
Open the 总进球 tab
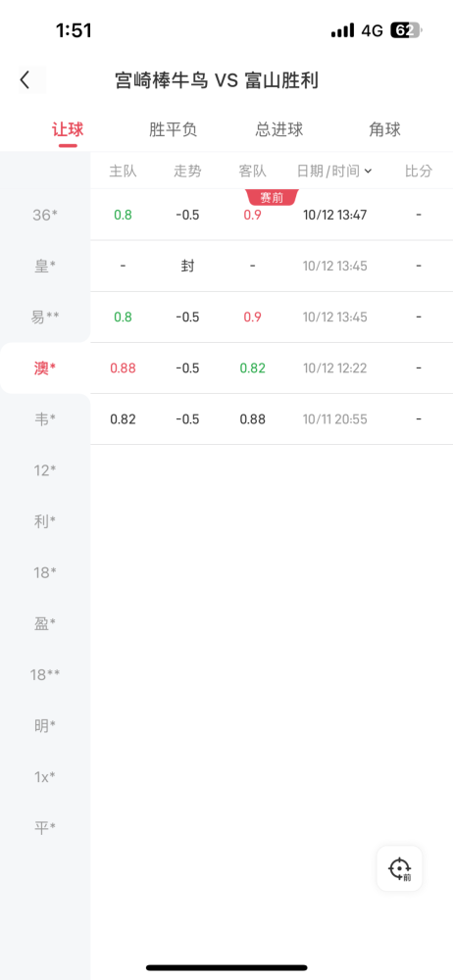click(x=279, y=129)
